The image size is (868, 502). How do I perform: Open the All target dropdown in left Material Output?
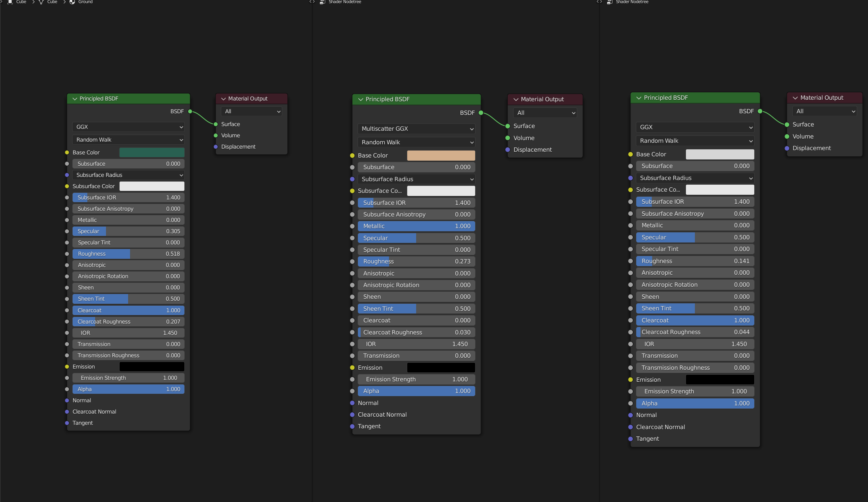(x=251, y=111)
